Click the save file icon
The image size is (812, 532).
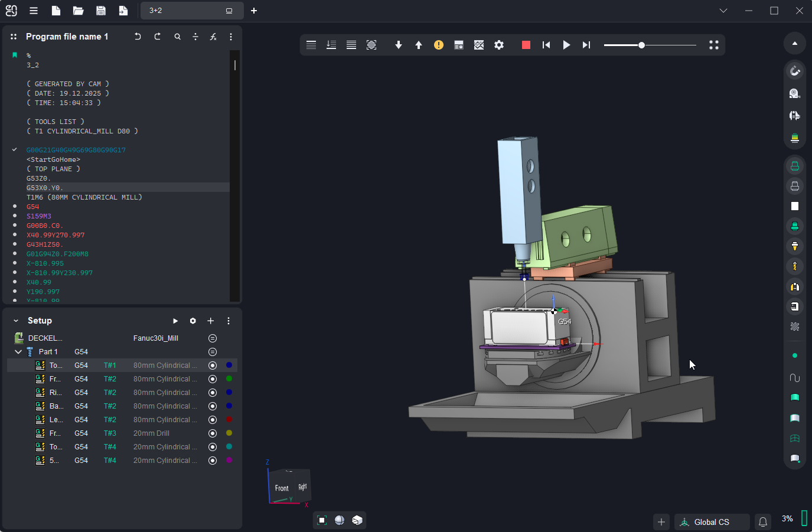[101, 11]
